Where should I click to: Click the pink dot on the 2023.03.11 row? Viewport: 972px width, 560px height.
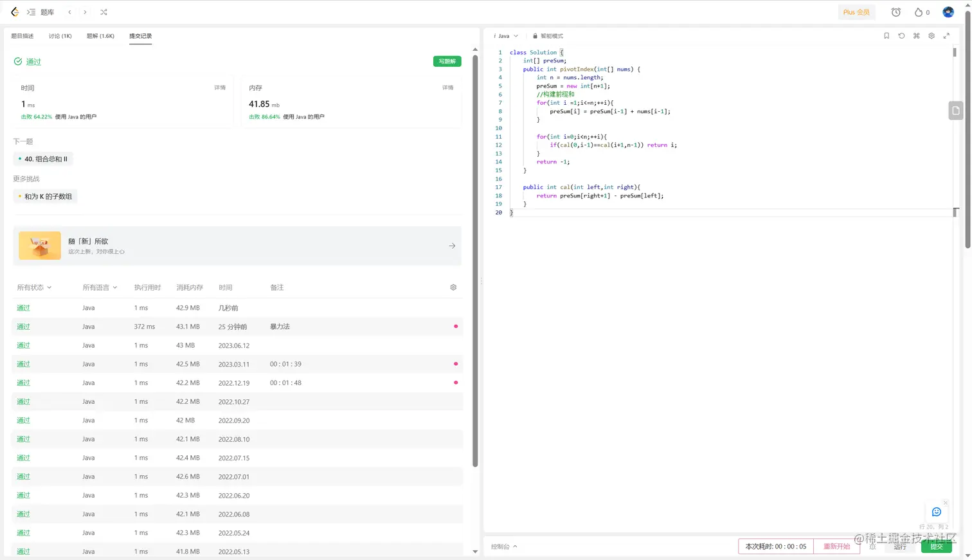456,364
